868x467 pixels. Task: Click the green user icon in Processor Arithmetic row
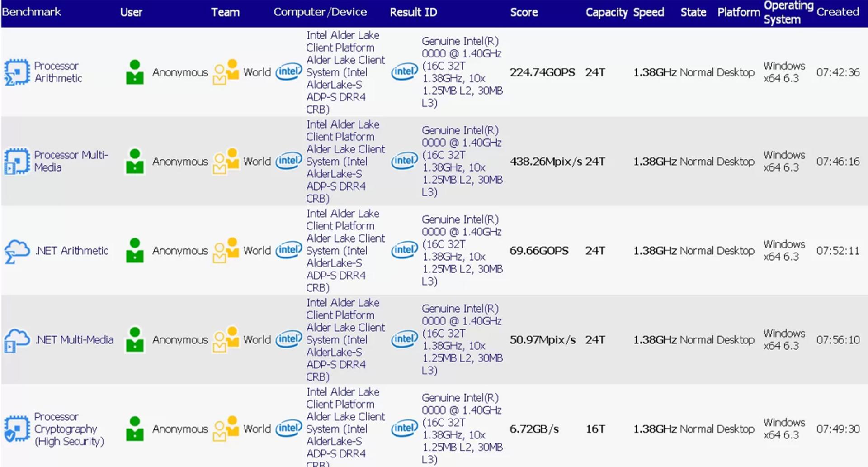tap(135, 72)
